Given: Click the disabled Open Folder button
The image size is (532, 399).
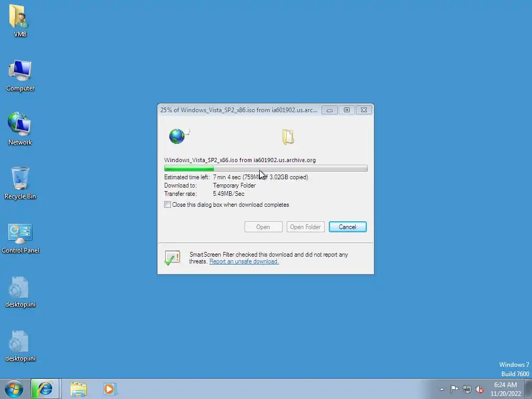Looking at the screenshot, I should [x=305, y=227].
